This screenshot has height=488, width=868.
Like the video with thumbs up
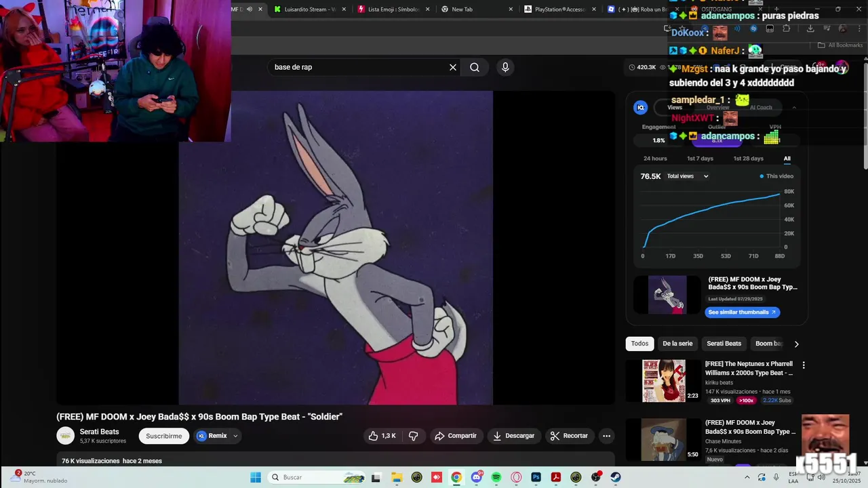click(x=382, y=436)
